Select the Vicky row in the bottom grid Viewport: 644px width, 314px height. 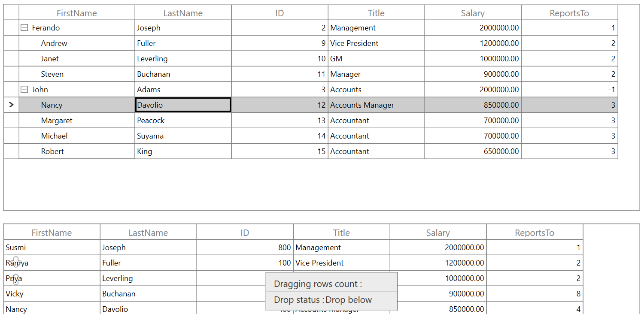293,294
